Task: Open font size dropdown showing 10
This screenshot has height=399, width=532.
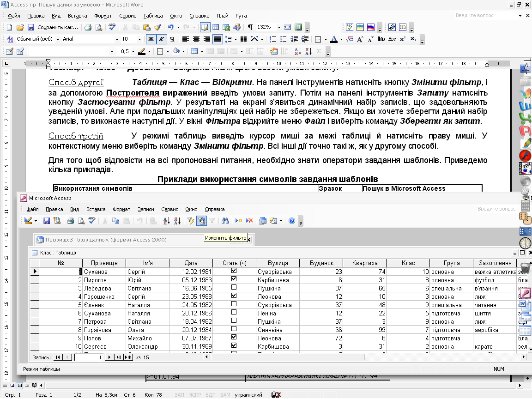Action: pos(139,39)
